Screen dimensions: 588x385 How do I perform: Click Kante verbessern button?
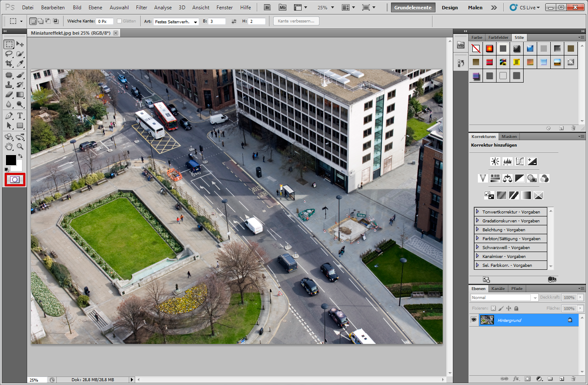(296, 21)
